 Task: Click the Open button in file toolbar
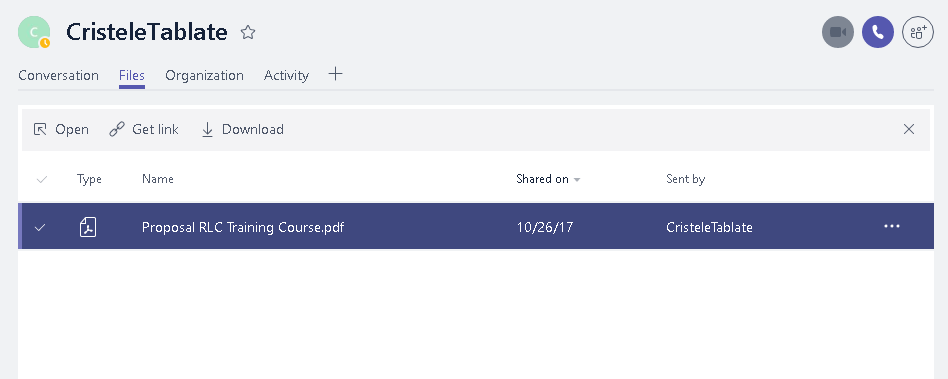[x=61, y=129]
